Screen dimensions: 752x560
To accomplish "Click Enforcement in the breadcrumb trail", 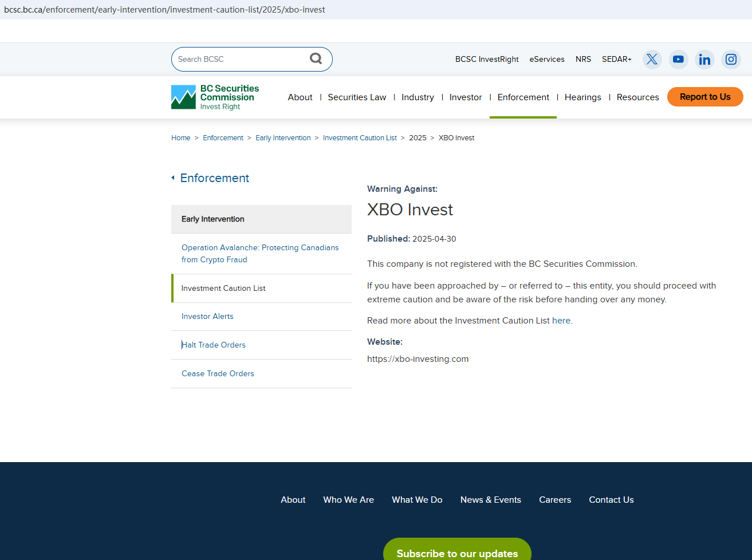I will pos(223,138).
